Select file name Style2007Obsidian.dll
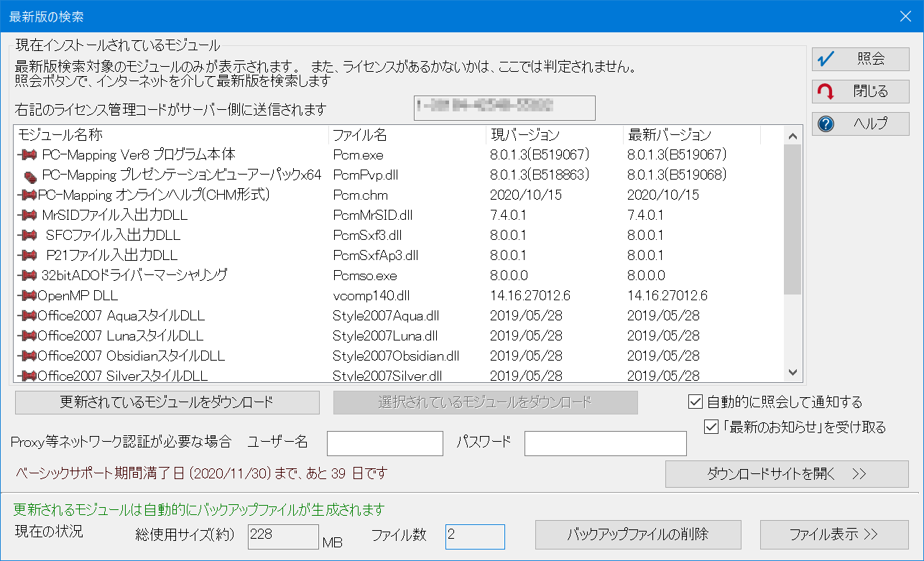 [396, 356]
